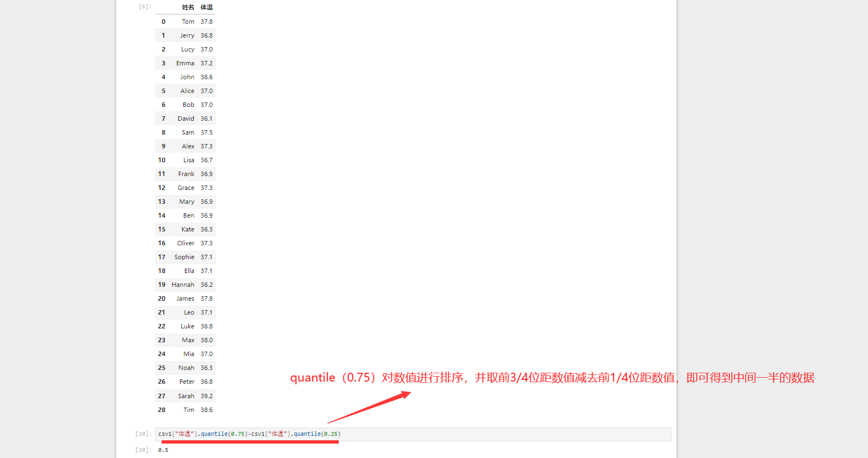Select Emma in the table

185,63
